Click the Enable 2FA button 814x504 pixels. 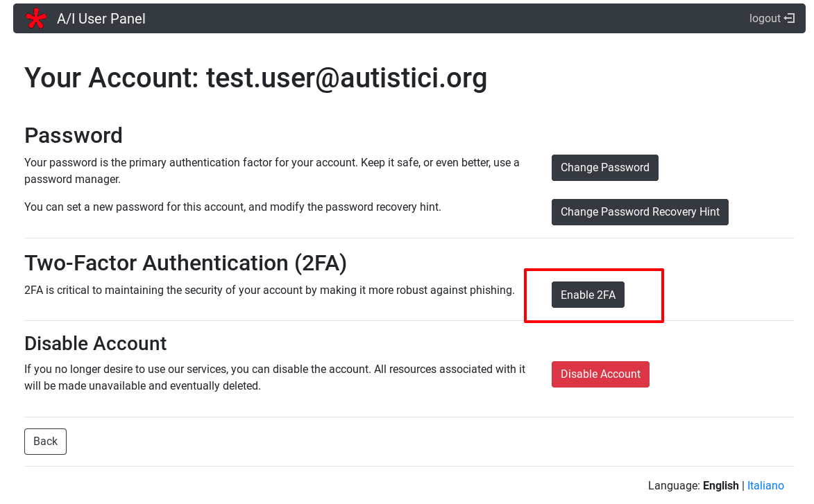click(588, 295)
